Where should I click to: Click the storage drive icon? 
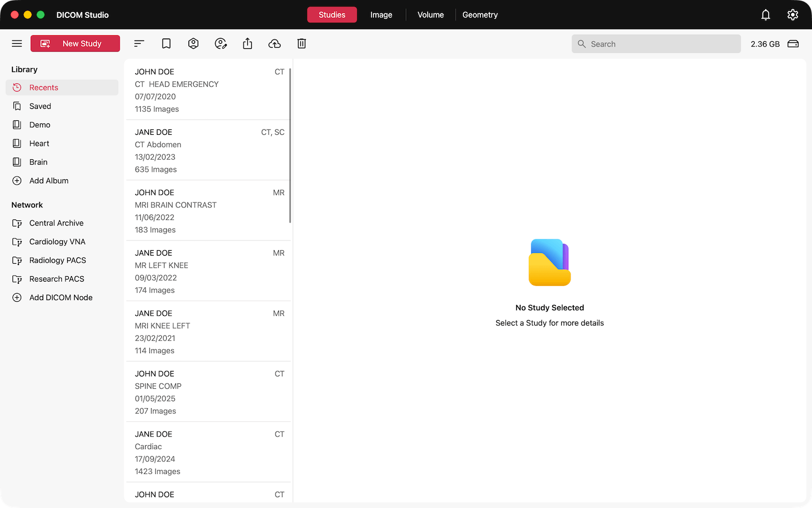[x=793, y=44]
